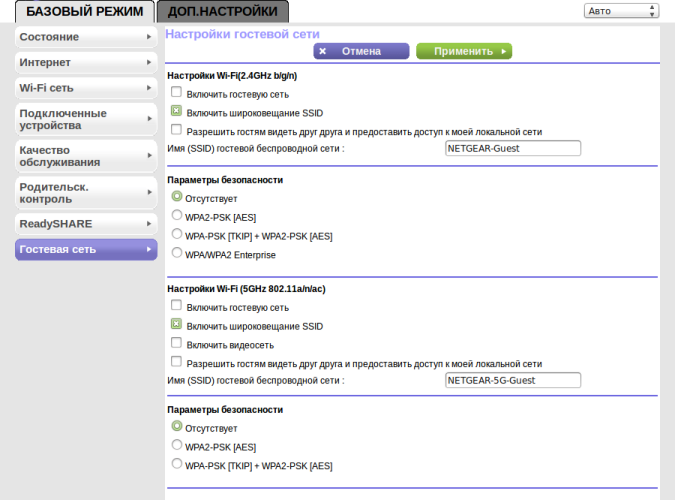This screenshot has width=675, height=500.
Task: Click the NETGEAR-Guest SSID name field
Action: coord(513,149)
